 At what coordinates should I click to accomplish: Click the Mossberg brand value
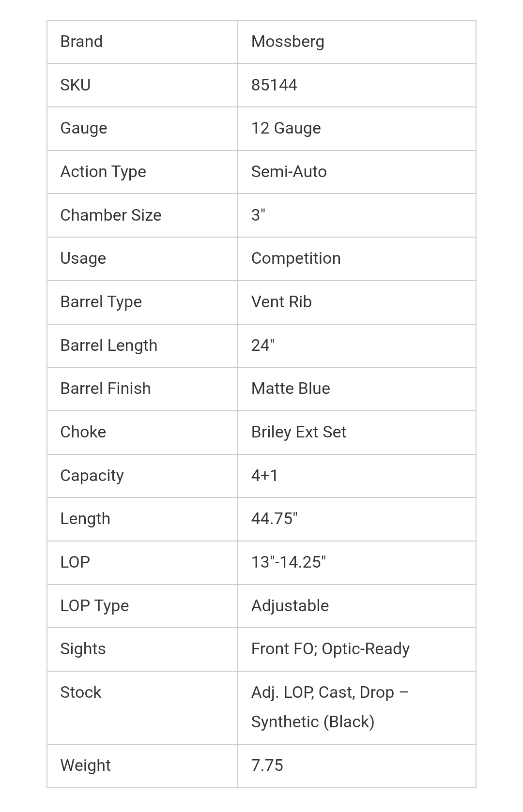(288, 42)
